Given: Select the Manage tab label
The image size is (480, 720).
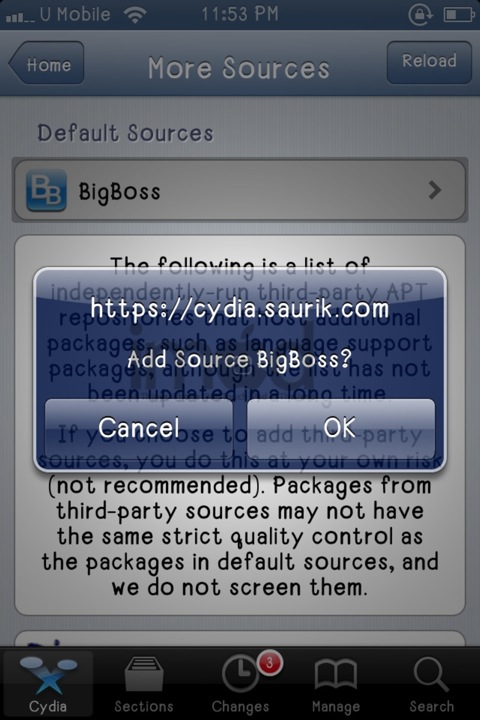Looking at the screenshot, I should click(x=336, y=706).
